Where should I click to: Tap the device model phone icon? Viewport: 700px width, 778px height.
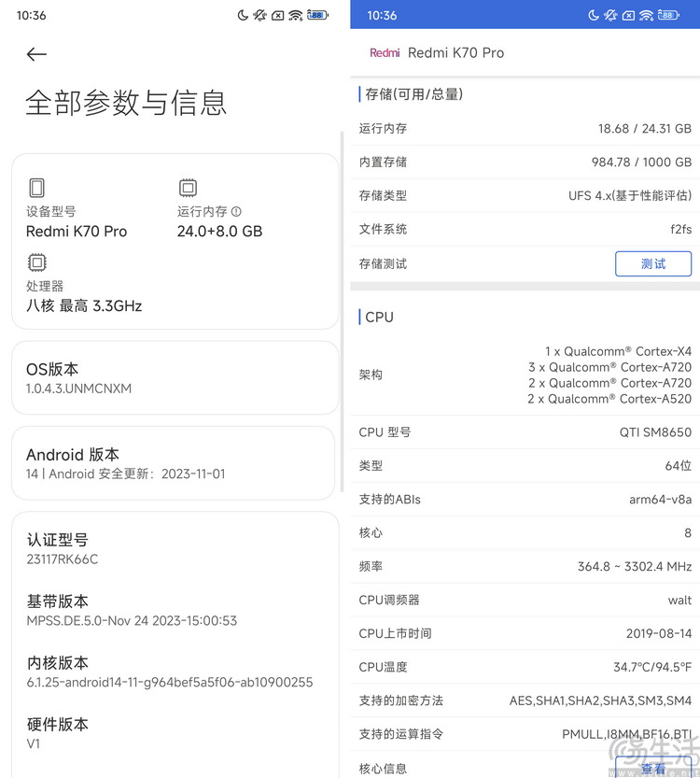click(36, 188)
